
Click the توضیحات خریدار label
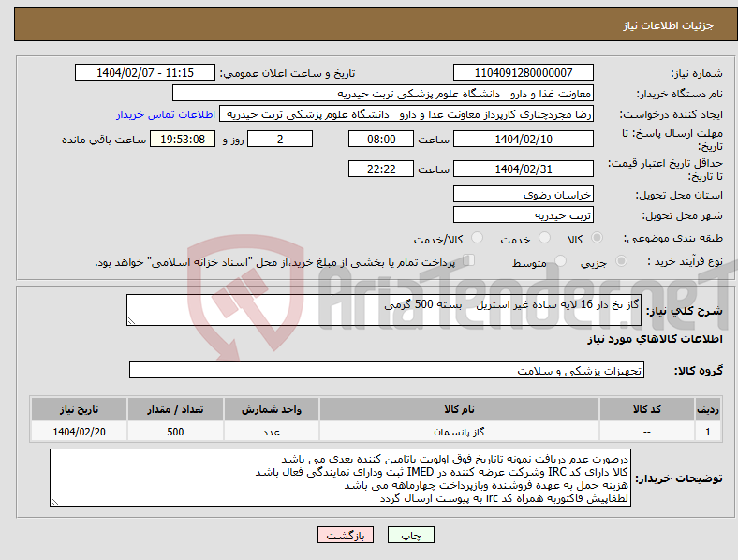[679, 479]
